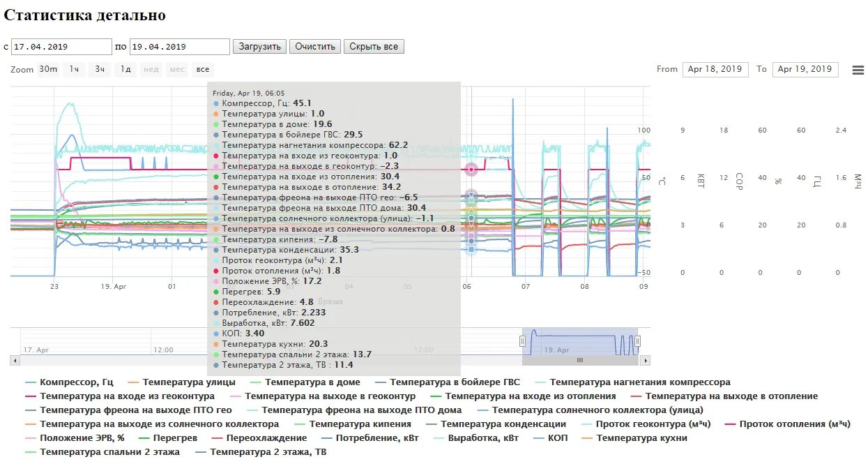Toggle Перегрев legend item

[168, 438]
